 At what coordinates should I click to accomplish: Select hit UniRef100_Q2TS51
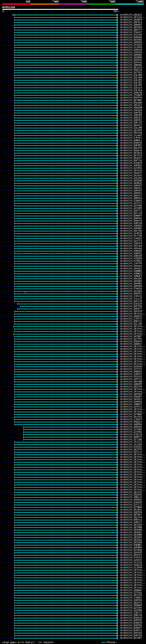point(131,339)
